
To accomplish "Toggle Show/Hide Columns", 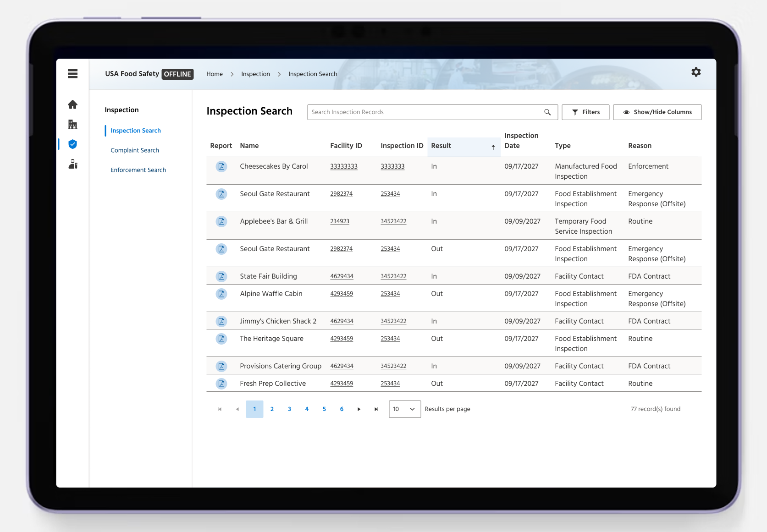I will click(x=657, y=112).
